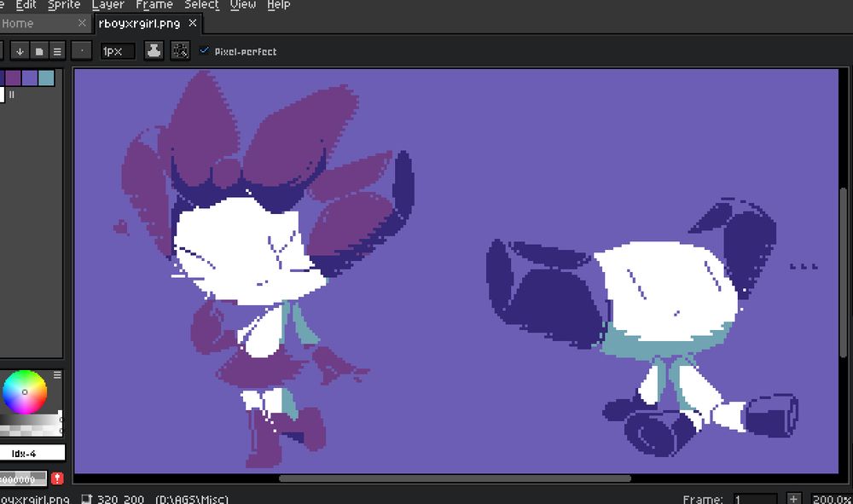
Task: Open the Sprite menu
Action: tap(63, 5)
